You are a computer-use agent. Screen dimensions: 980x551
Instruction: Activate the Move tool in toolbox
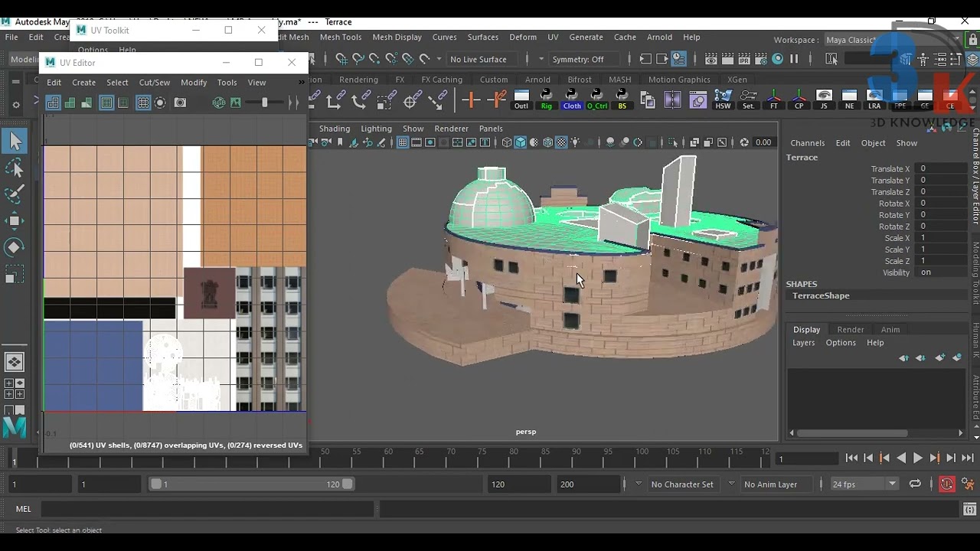[15, 221]
